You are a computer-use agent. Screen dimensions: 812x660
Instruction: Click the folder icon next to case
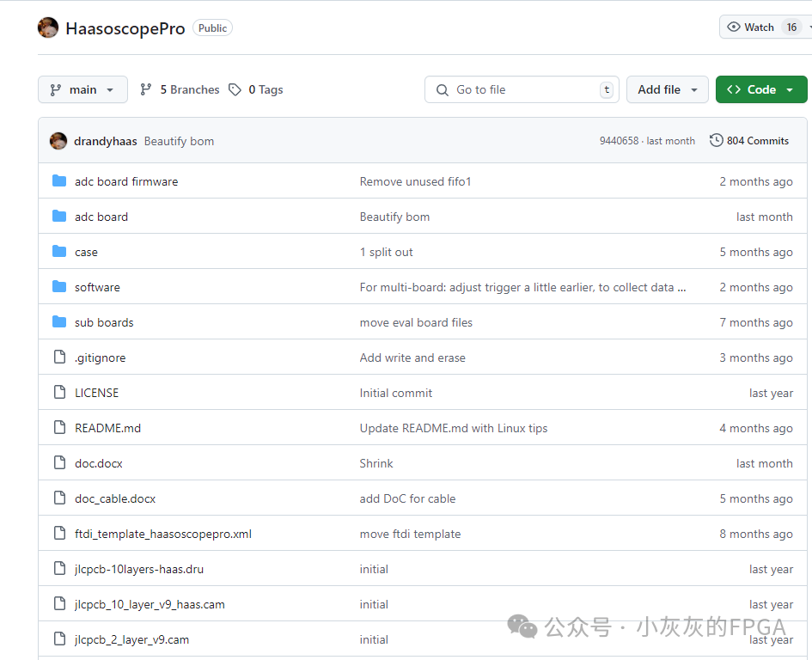[x=59, y=252]
